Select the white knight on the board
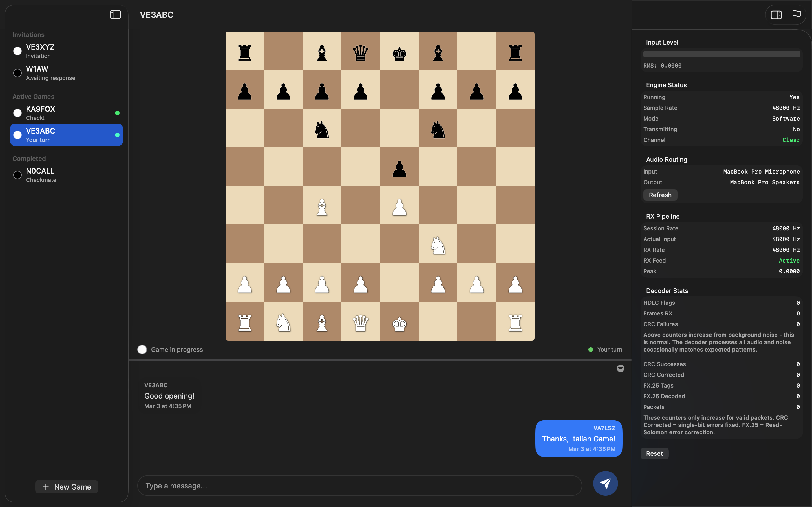The height and width of the screenshot is (507, 812). 438,246
